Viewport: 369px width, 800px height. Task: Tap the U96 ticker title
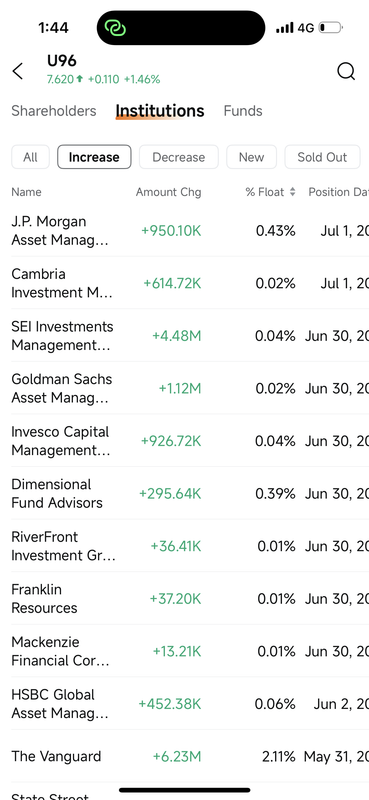(62, 61)
